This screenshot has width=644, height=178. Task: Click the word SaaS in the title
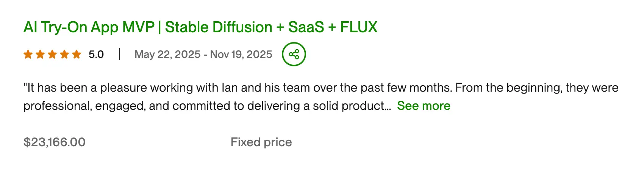[x=306, y=27]
